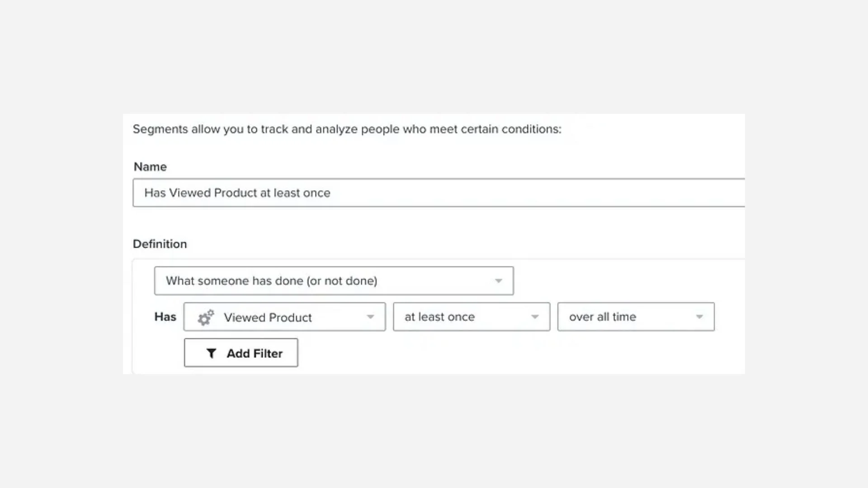Select the Name value Has Viewed Product at least once
Image resolution: width=868 pixels, height=488 pixels.
pos(237,193)
